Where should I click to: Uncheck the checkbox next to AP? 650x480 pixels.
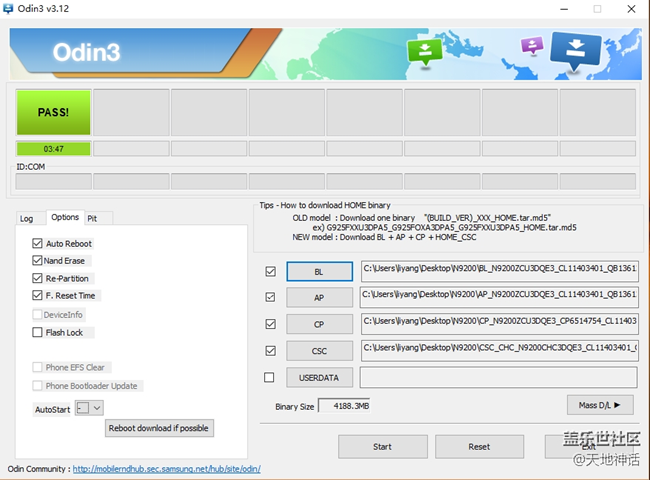270,297
